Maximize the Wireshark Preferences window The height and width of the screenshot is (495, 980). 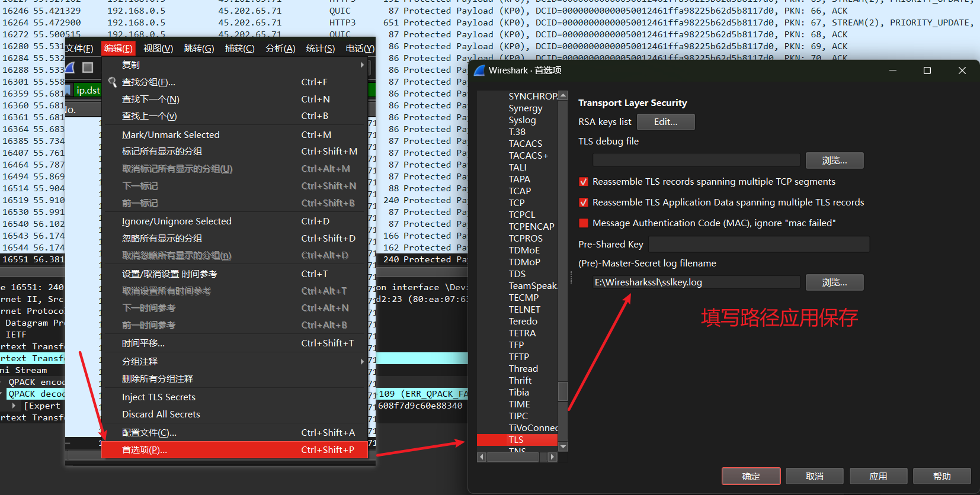coord(927,70)
